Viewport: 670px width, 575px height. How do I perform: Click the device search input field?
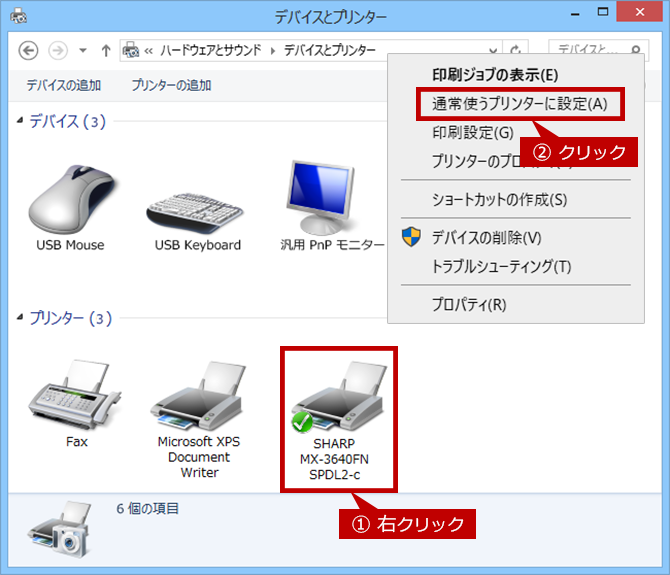[600, 50]
